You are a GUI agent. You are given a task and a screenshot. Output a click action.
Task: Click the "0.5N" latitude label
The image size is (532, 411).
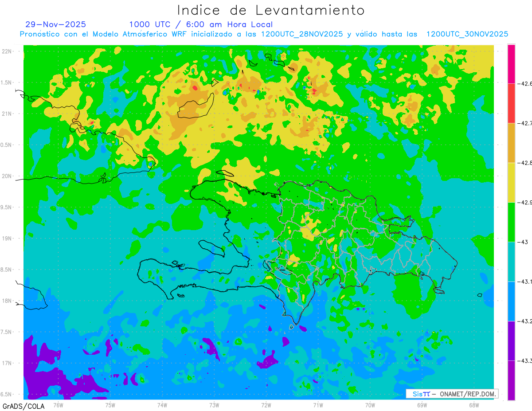coord(7,145)
